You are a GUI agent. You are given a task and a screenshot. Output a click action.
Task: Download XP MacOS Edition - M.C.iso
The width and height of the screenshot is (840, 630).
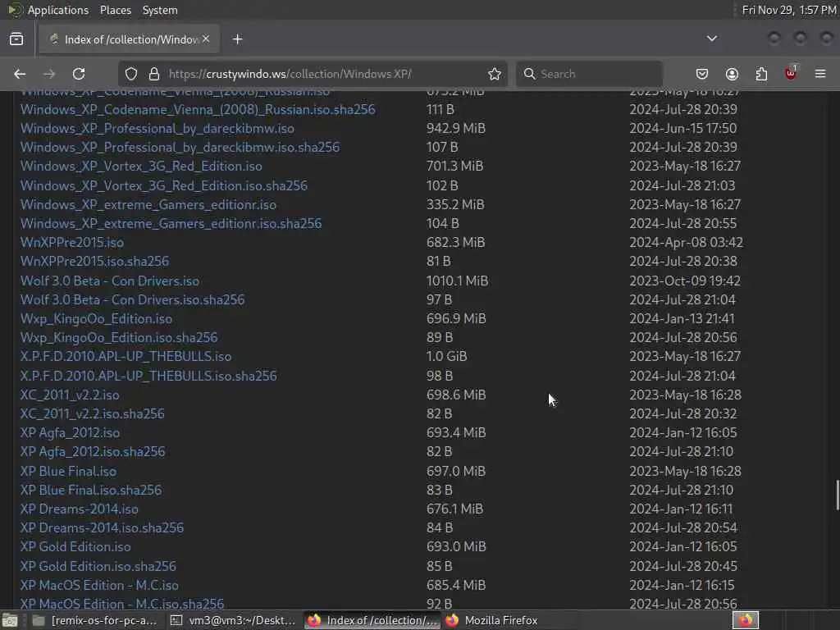(99, 585)
